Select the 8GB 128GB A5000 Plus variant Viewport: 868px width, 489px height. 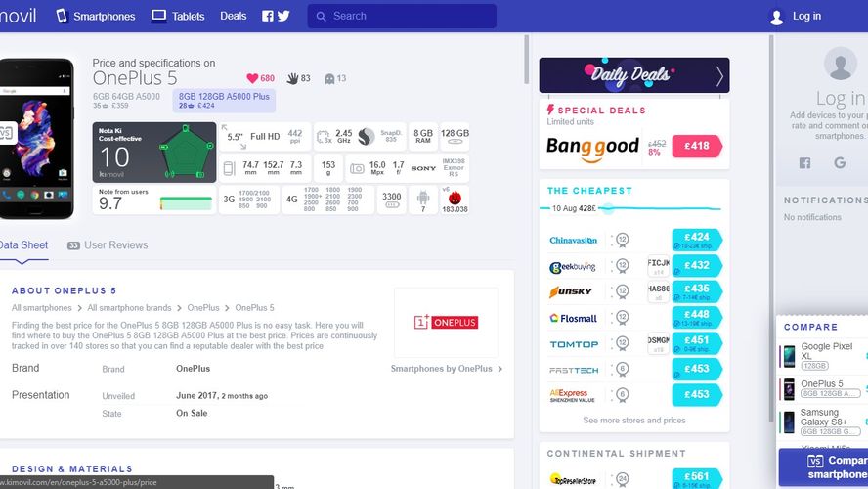coord(225,101)
